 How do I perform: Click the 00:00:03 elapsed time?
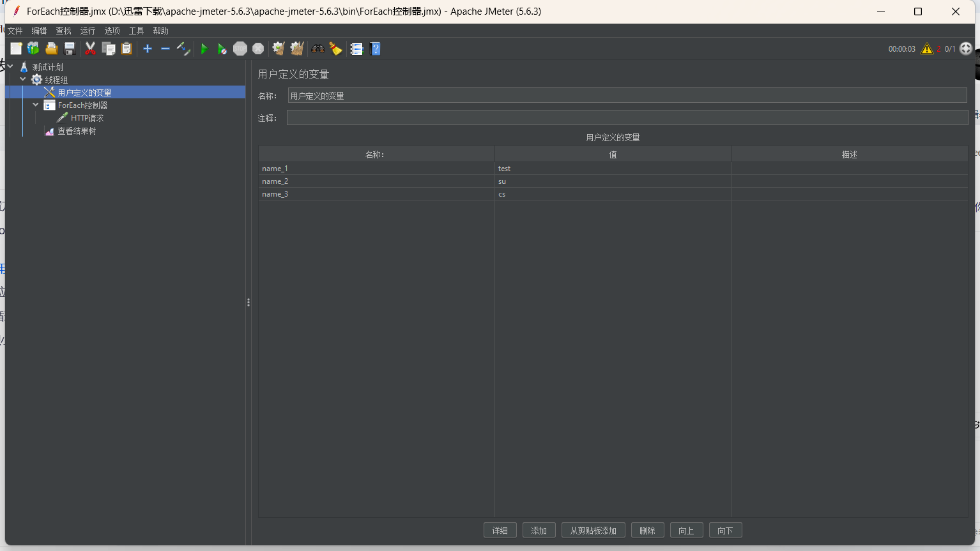[x=901, y=49]
